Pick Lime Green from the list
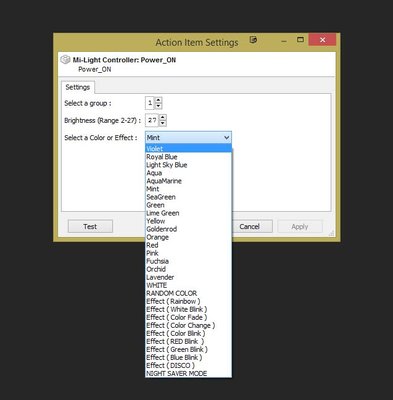Screen dimensions: 393x400 (x=188, y=213)
